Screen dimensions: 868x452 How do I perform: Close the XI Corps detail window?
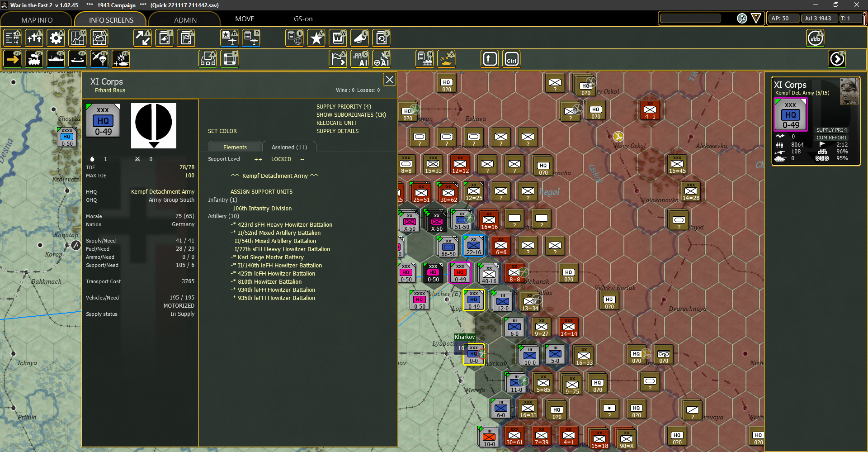tap(389, 80)
